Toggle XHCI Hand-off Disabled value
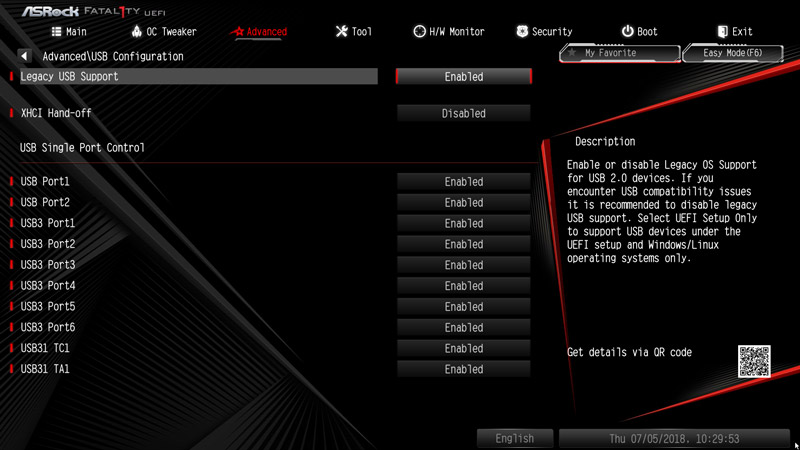Image resolution: width=800 pixels, height=450 pixels. coord(464,113)
